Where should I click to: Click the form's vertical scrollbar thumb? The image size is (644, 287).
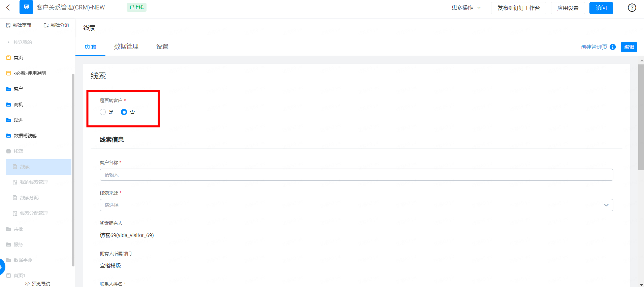click(641, 117)
